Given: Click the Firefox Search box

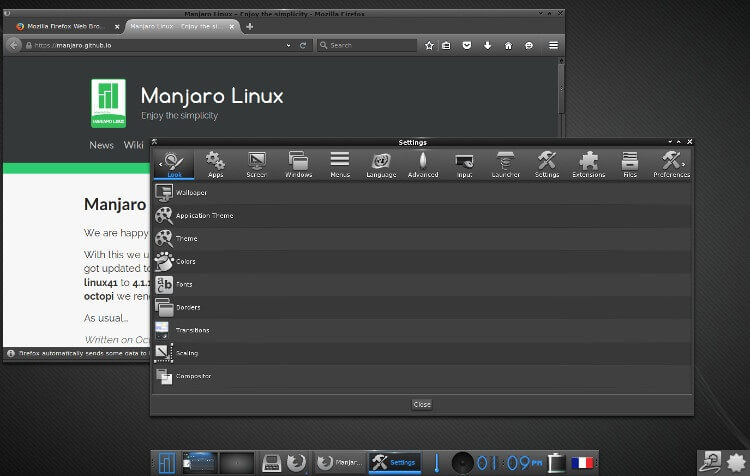Looking at the screenshot, I should (367, 45).
